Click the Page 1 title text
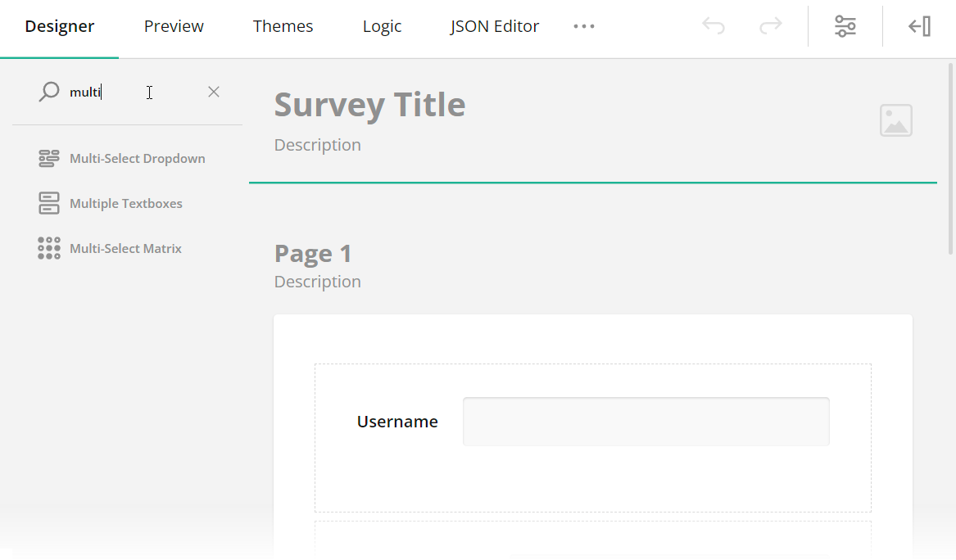 pyautogui.click(x=313, y=253)
